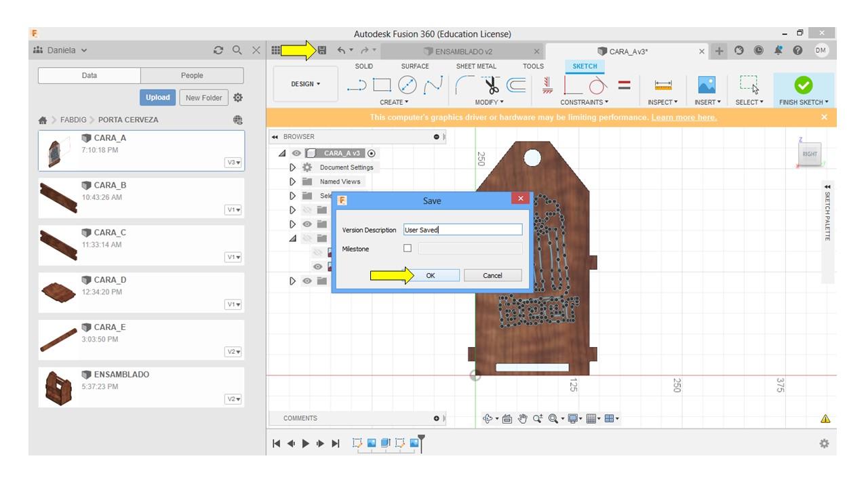Select the Circle sketch tool
This screenshot has height=488, width=868.
pos(407,85)
